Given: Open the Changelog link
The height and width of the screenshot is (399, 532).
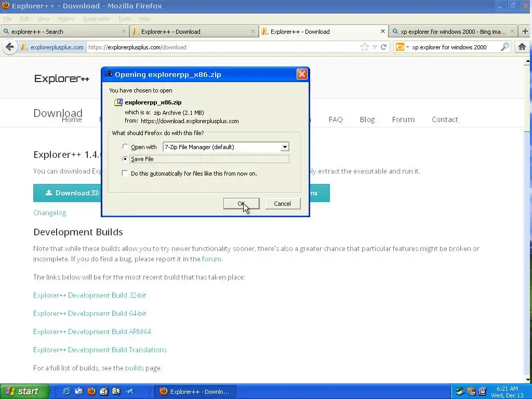Looking at the screenshot, I should pyautogui.click(x=49, y=212).
